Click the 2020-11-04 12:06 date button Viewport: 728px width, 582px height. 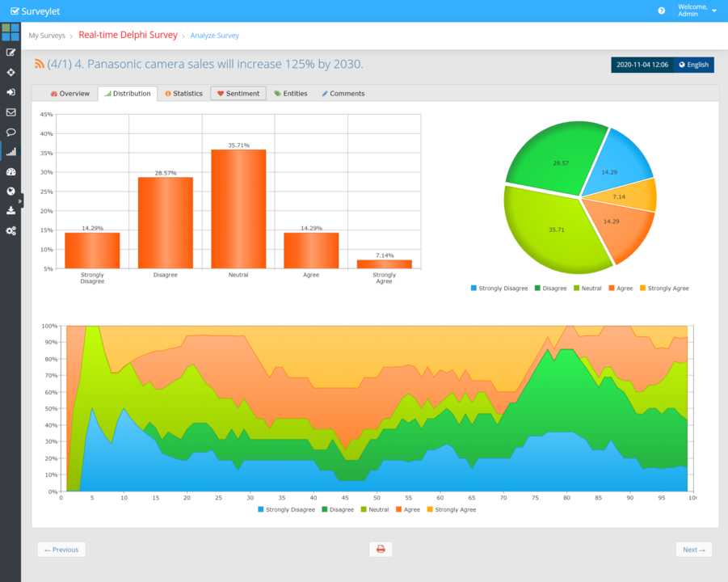(x=642, y=65)
